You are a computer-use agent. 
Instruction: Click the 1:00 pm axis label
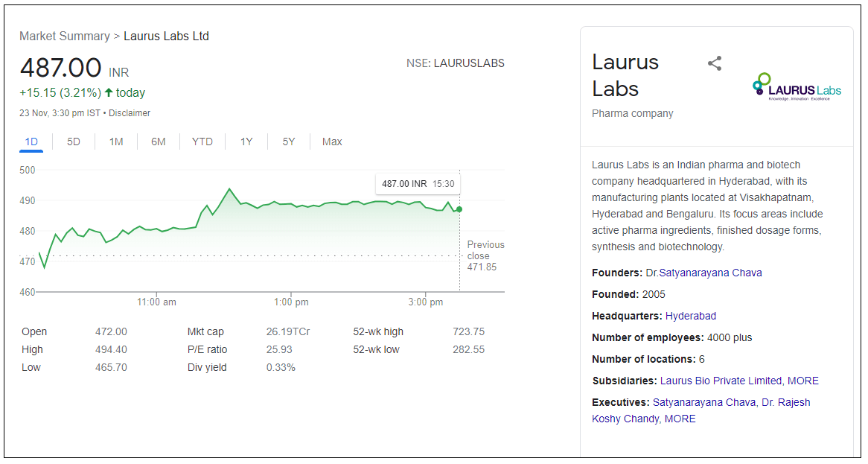[x=291, y=302]
